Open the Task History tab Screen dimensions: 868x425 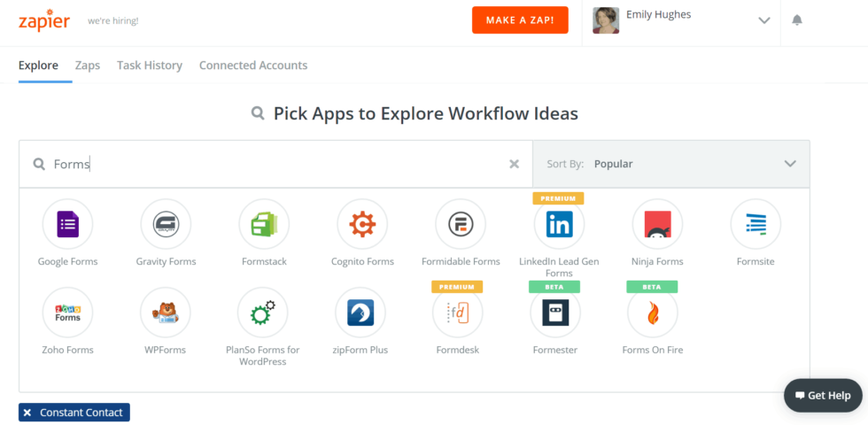(x=150, y=66)
